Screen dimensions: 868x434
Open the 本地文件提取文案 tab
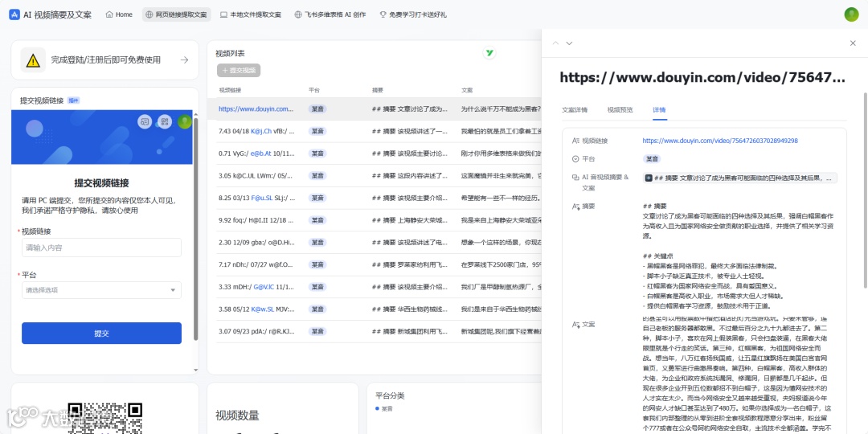(x=250, y=15)
